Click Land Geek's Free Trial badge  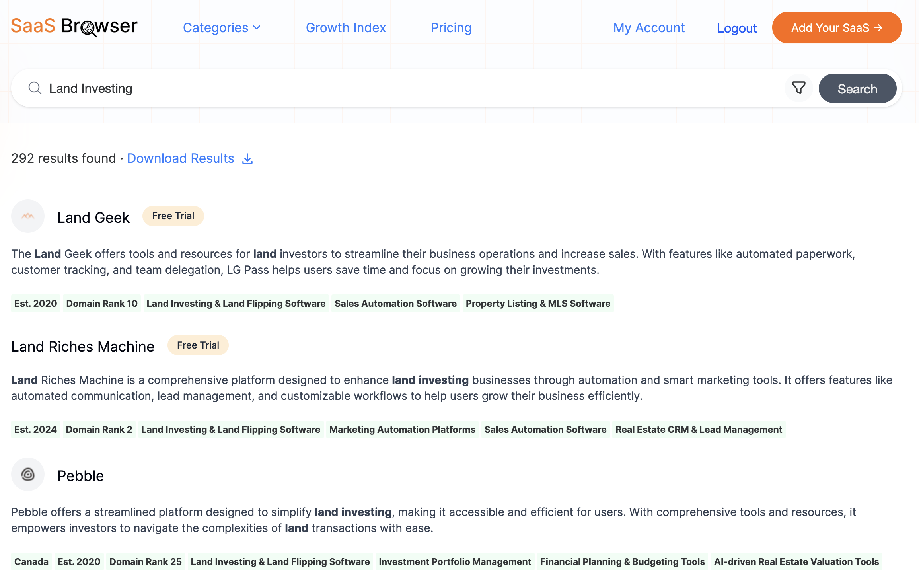tap(173, 216)
